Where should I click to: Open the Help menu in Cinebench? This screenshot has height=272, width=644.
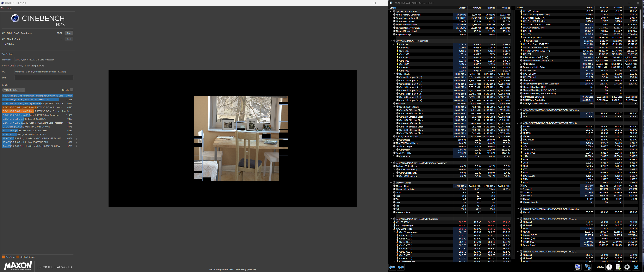(x=9, y=8)
